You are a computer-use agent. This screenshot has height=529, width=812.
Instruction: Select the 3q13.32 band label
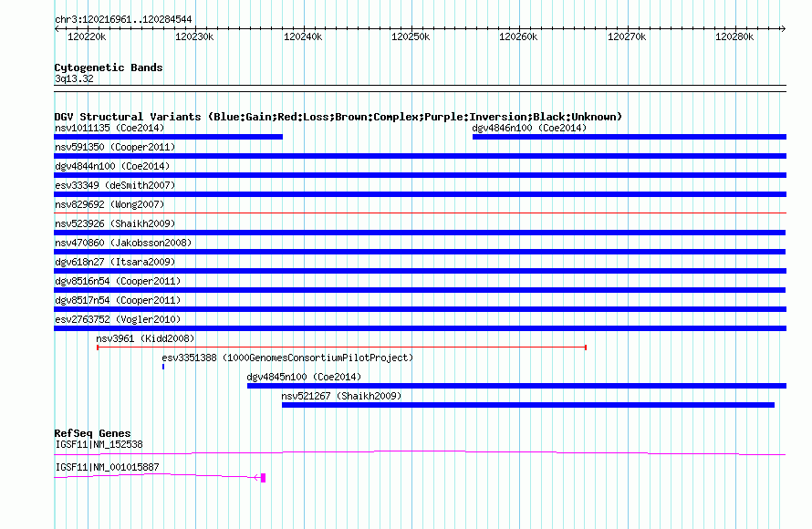pos(74,78)
